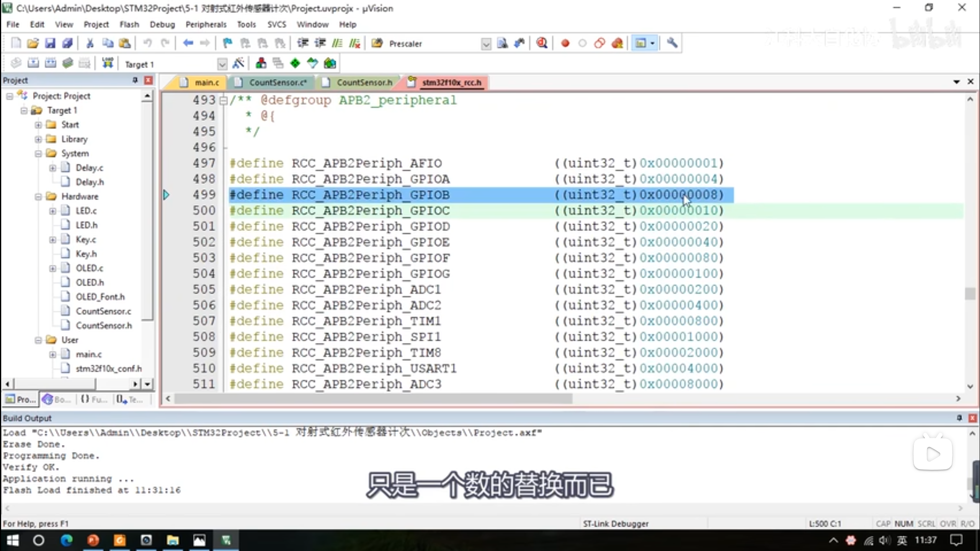Screen dimensions: 980x551
Task: Switch to the CountSensor.h tab
Action: 364,82
